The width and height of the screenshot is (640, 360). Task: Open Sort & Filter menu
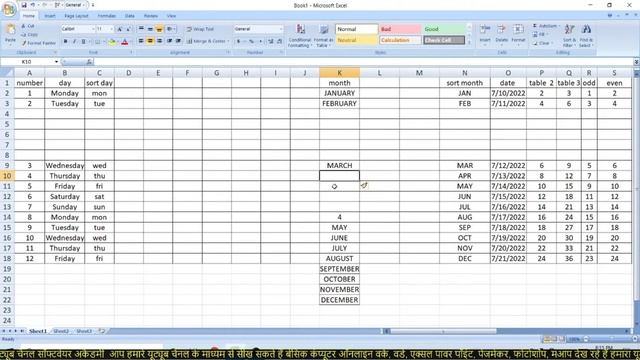(569, 35)
